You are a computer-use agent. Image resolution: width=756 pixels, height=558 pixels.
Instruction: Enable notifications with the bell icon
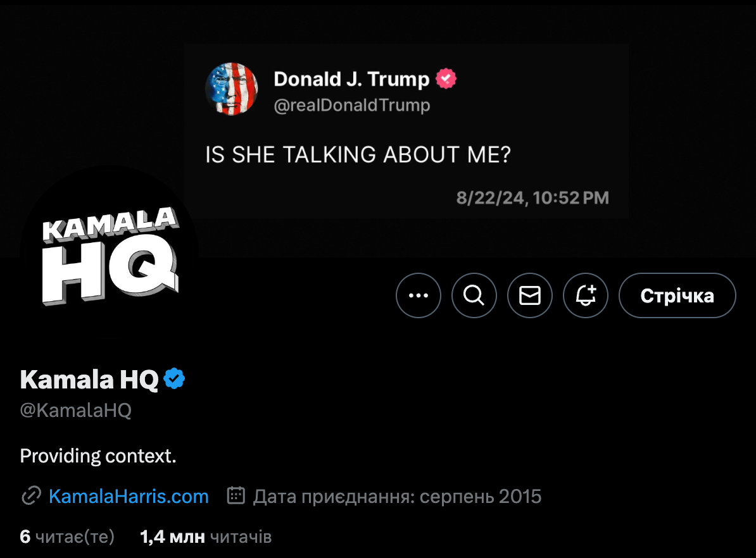coord(586,295)
